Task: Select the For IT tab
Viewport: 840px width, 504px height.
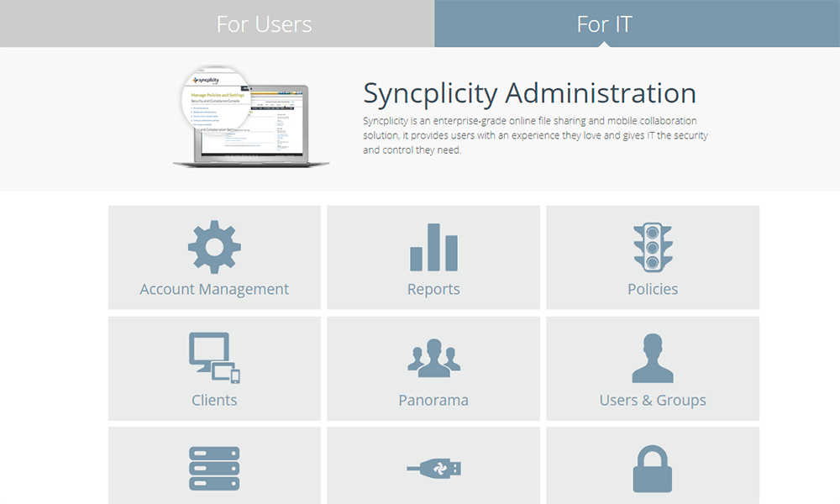Action: click(x=637, y=24)
